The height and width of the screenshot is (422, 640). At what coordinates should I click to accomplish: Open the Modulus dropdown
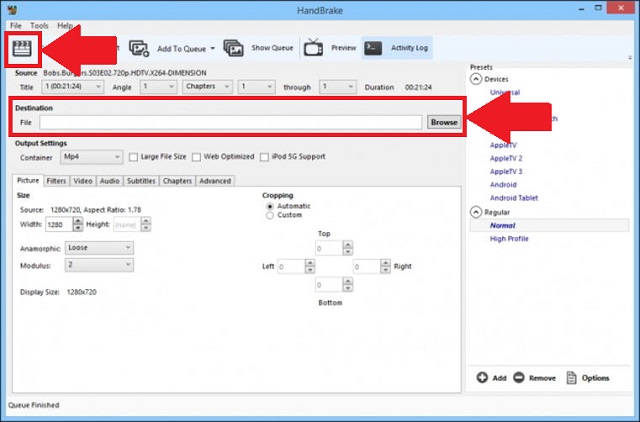pyautogui.click(x=99, y=265)
